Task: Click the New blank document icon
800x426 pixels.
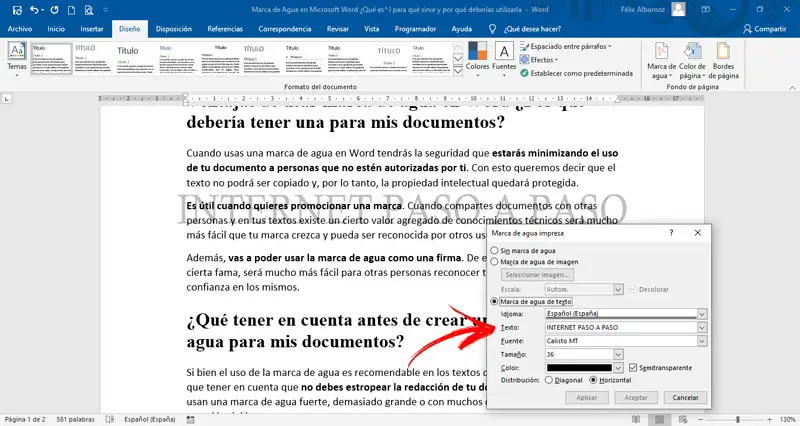Action: (71, 10)
